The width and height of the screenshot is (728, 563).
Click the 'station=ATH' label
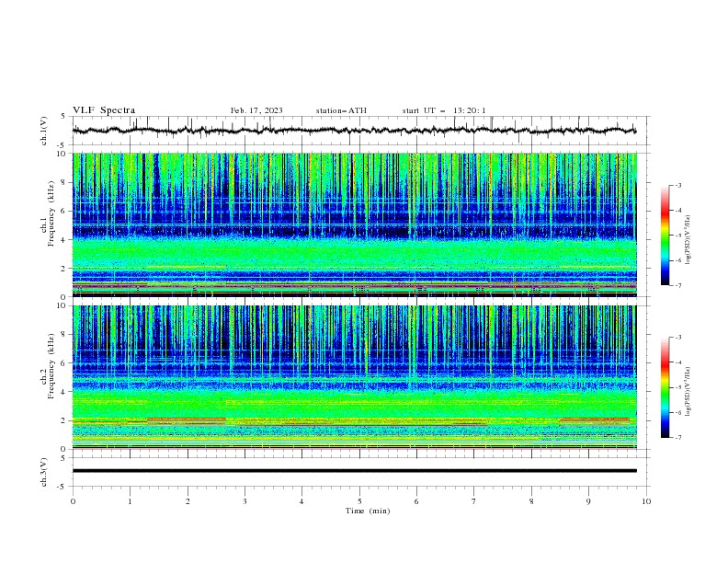(341, 110)
